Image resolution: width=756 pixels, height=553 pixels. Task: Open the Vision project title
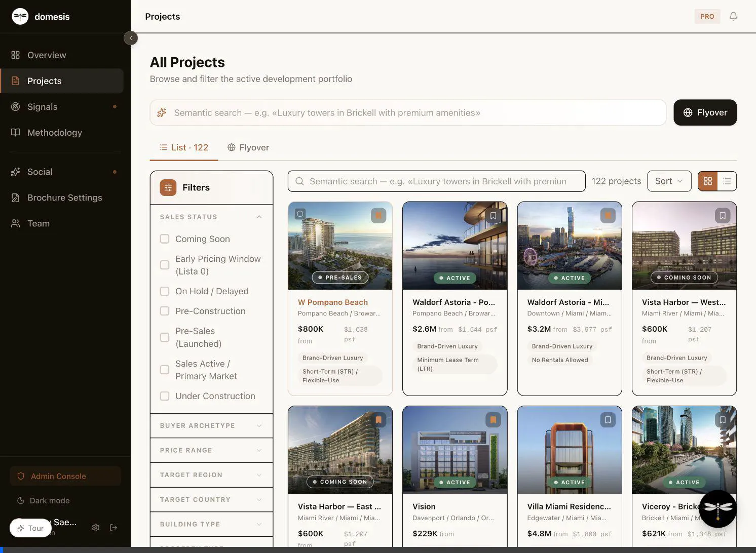pos(424,506)
